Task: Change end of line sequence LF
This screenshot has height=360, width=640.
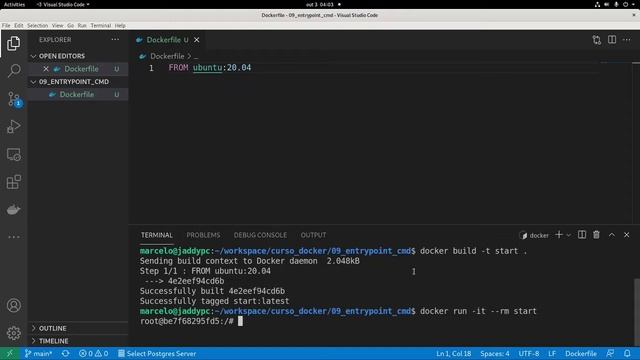Action: coord(552,353)
